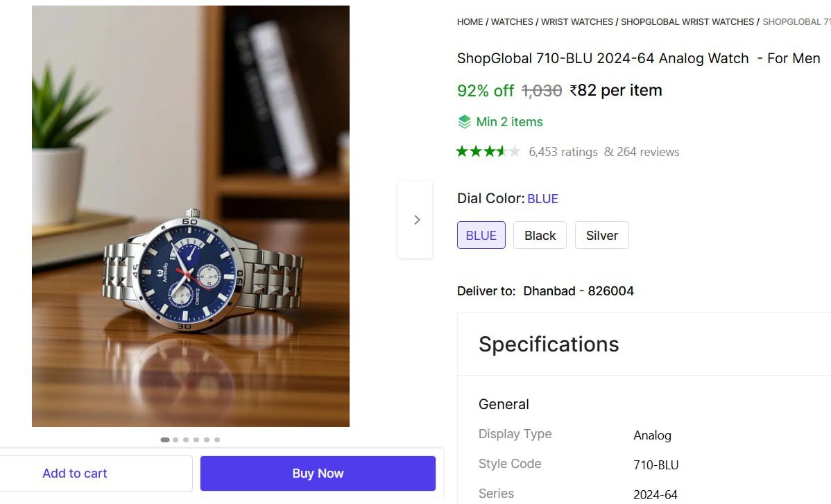Navigate to WRIST WATCHES breadcrumb

click(x=576, y=21)
